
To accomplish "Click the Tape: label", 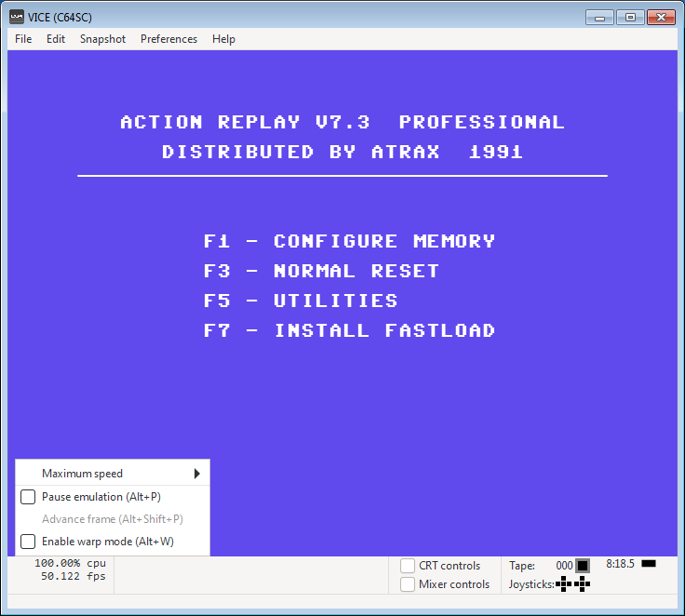I will (522, 566).
